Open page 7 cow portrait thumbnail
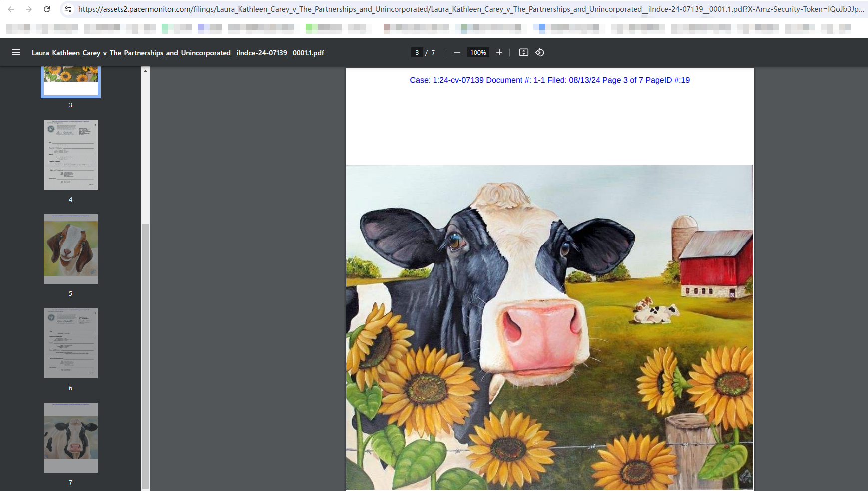This screenshot has height=491, width=868. point(71,438)
